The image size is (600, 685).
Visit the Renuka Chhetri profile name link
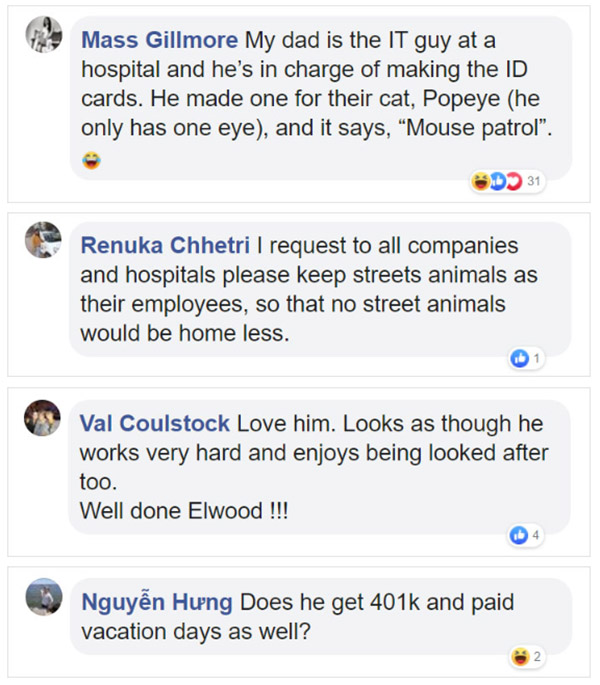click(x=165, y=245)
